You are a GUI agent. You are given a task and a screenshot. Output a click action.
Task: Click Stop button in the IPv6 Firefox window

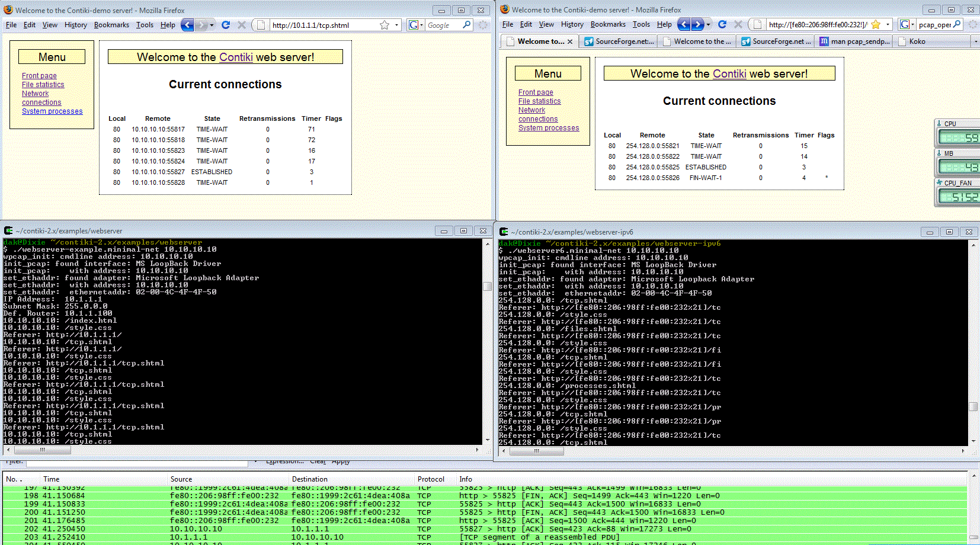coord(738,24)
